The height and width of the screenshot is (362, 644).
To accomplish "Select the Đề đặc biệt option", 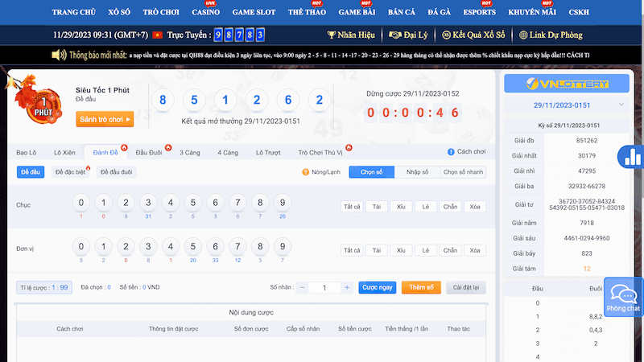I will [71, 172].
